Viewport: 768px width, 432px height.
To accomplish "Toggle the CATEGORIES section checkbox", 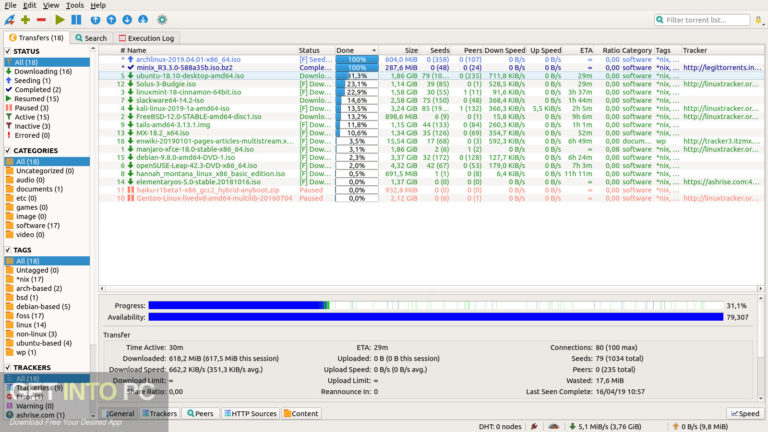I will pos(9,151).
